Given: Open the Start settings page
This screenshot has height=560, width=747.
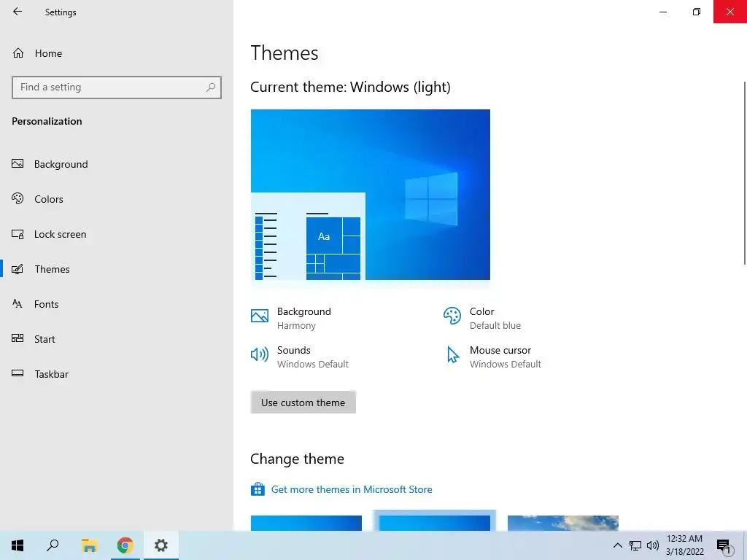Looking at the screenshot, I should [116, 339].
